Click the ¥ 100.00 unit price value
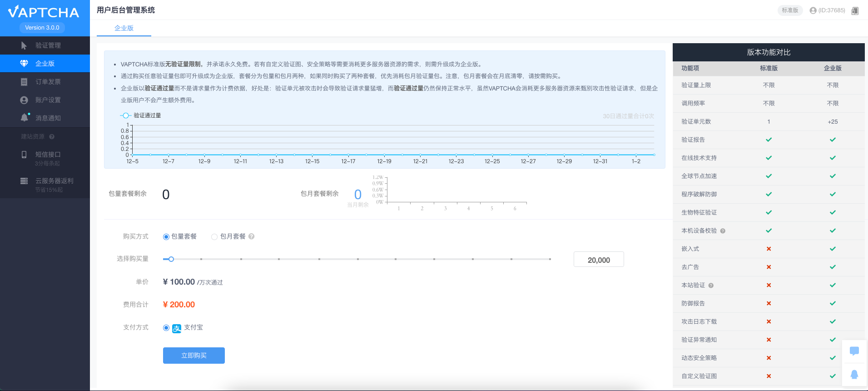The height and width of the screenshot is (391, 868). tap(179, 282)
